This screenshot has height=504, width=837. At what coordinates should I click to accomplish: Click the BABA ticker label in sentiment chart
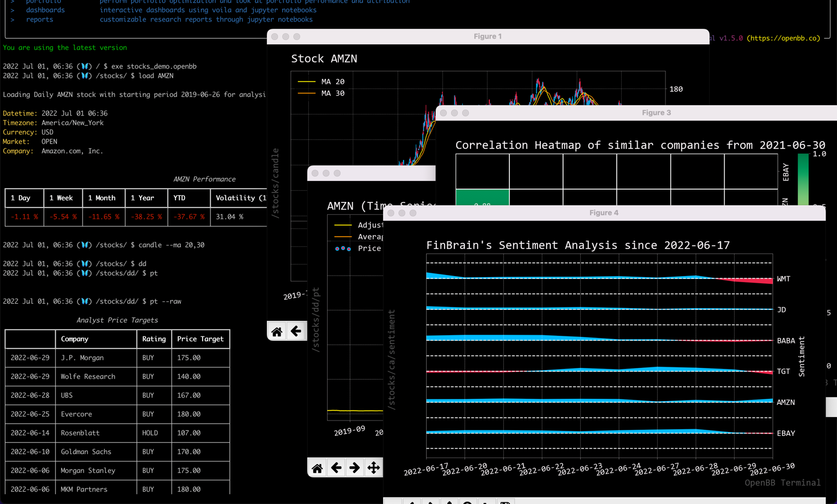pyautogui.click(x=786, y=341)
